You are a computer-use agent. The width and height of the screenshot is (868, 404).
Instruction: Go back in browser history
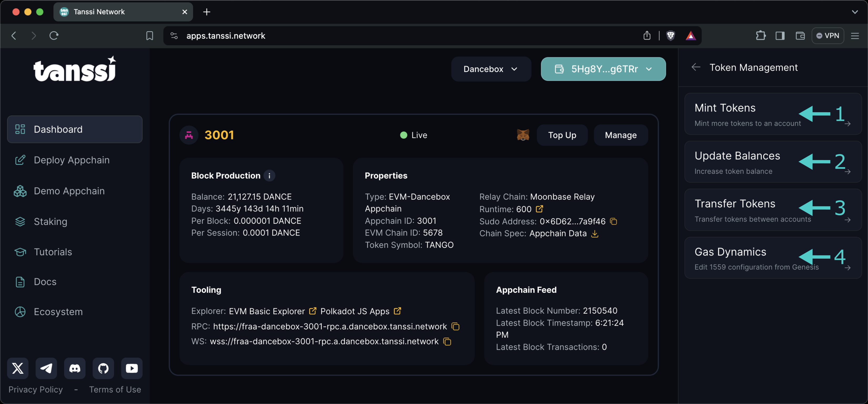pyautogui.click(x=14, y=35)
